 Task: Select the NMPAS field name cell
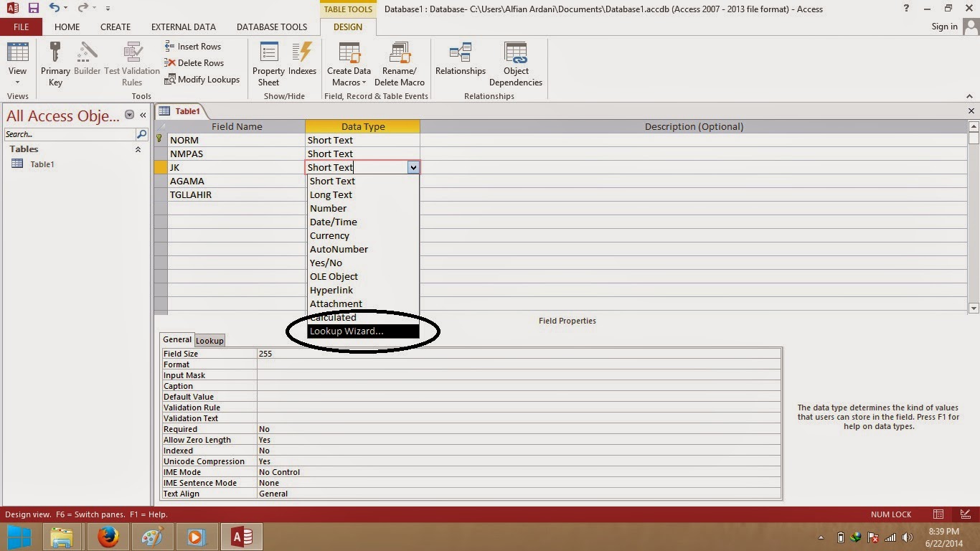(237, 154)
